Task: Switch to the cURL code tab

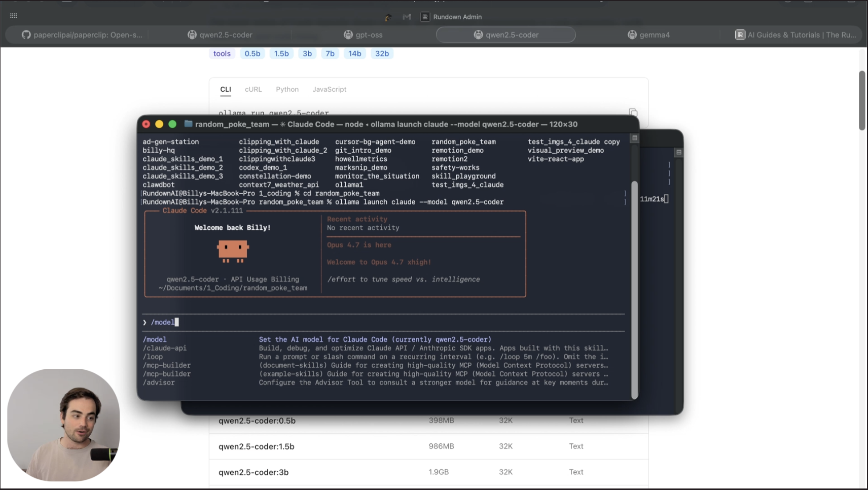Action: pos(253,89)
